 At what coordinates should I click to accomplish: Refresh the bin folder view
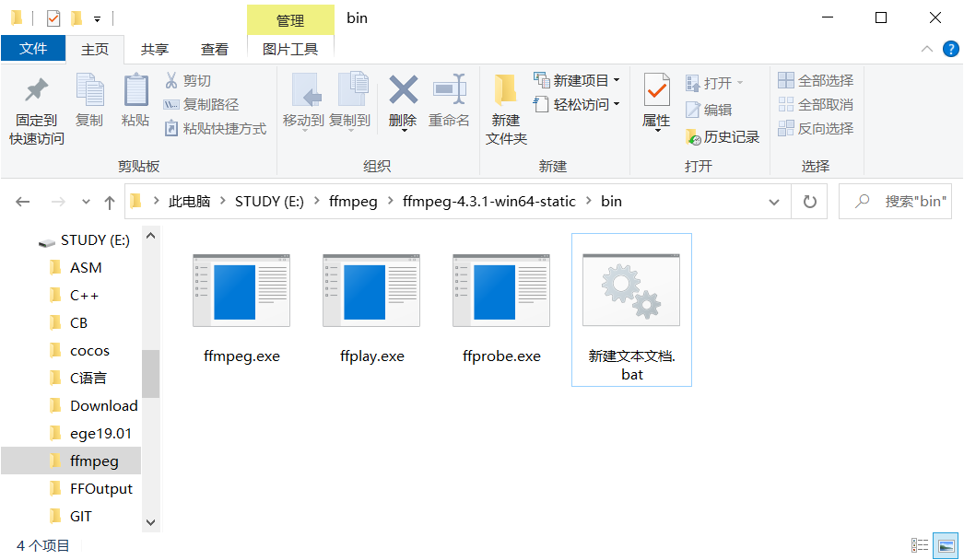810,202
